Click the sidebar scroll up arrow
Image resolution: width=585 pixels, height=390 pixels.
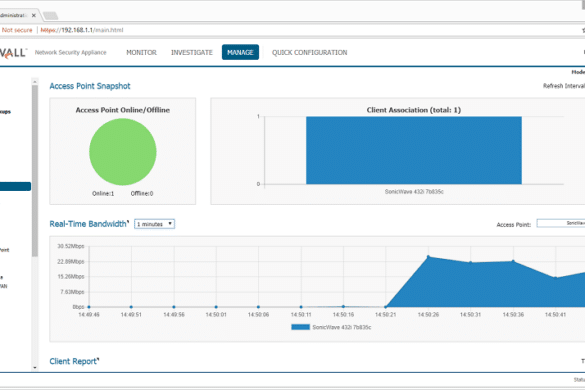pyautogui.click(x=35, y=81)
